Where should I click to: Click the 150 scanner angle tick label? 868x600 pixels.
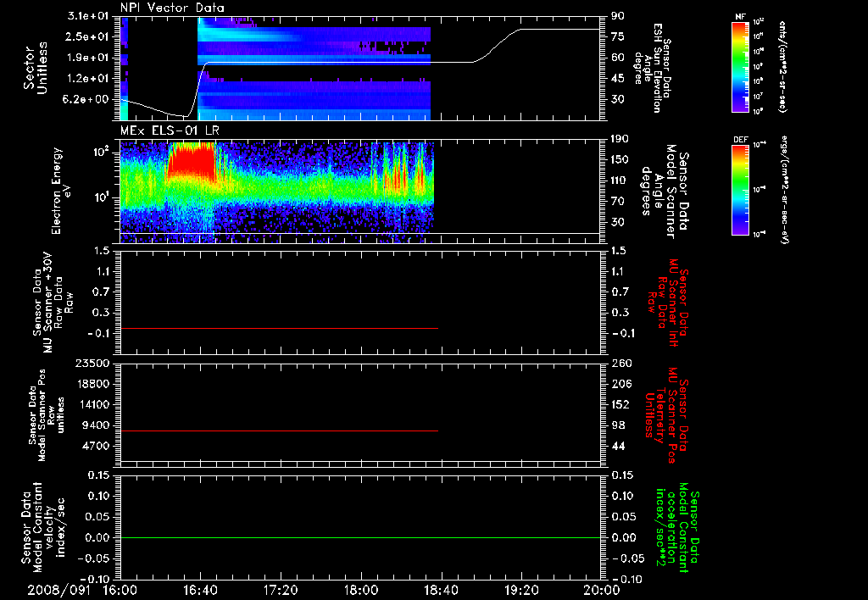620,159
